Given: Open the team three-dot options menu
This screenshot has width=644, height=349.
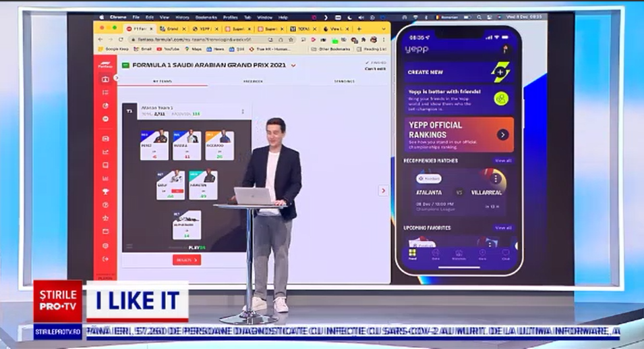Looking at the screenshot, I should point(243,111).
